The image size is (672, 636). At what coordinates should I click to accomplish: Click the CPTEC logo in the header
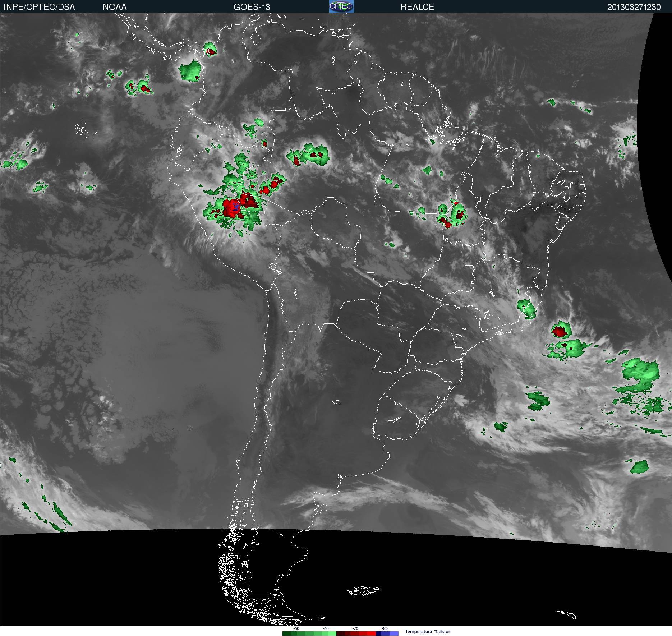[341, 6]
